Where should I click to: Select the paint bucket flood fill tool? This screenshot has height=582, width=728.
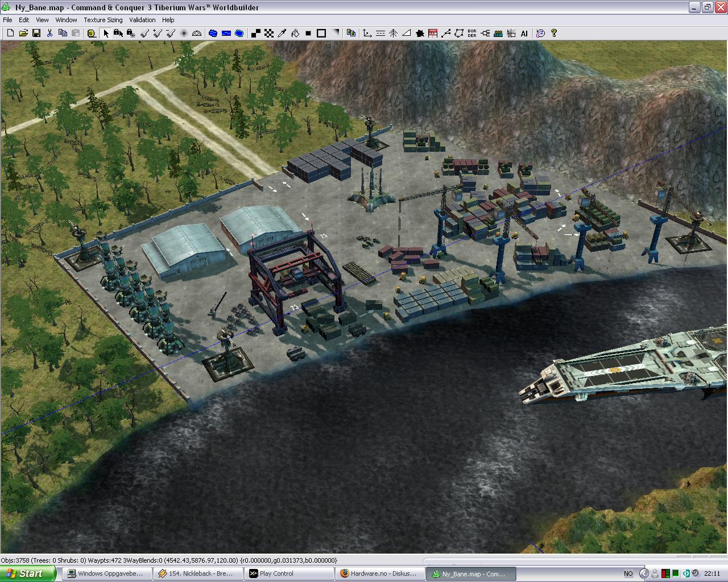coord(295,34)
